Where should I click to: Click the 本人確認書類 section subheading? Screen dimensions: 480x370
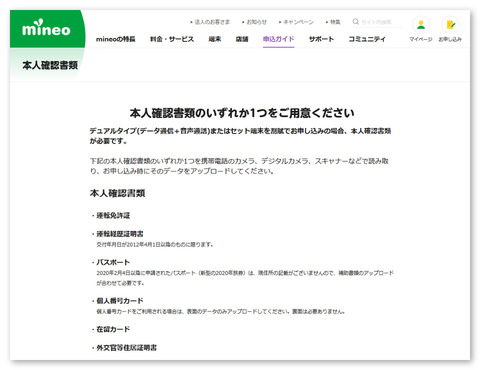point(117,193)
